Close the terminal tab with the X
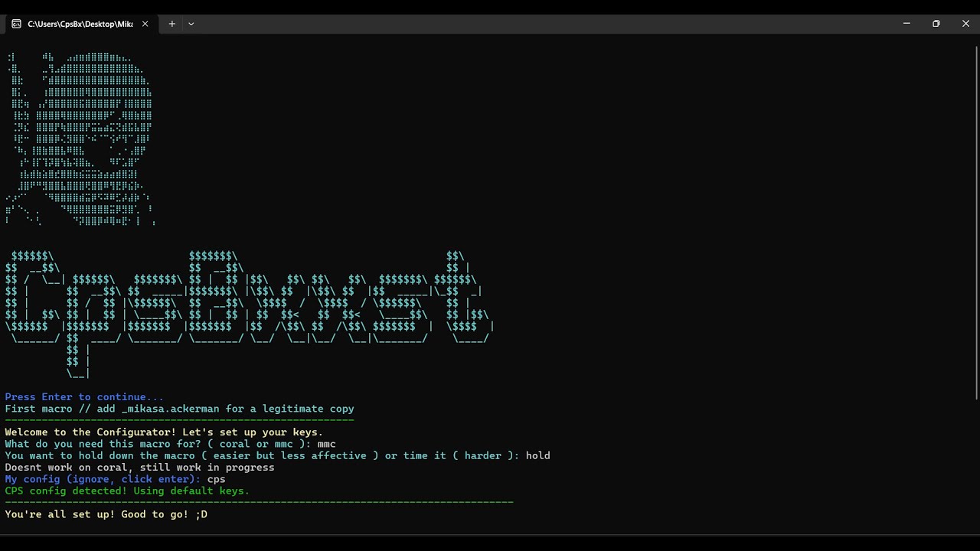This screenshot has width=980, height=551. click(145, 24)
